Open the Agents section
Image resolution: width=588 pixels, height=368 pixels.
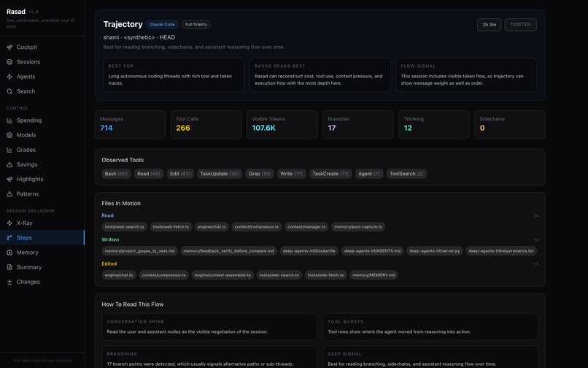point(42,77)
